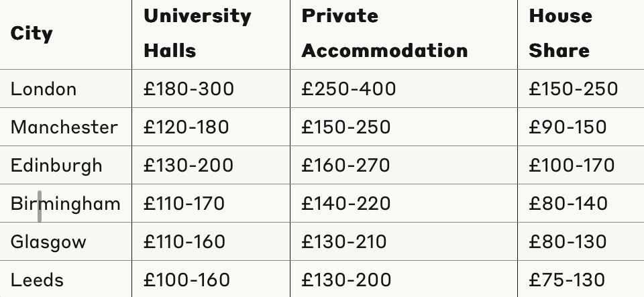The height and width of the screenshot is (297, 644).
Task: Select London's Private Accommodation price £250-400
Action: pyautogui.click(x=348, y=89)
